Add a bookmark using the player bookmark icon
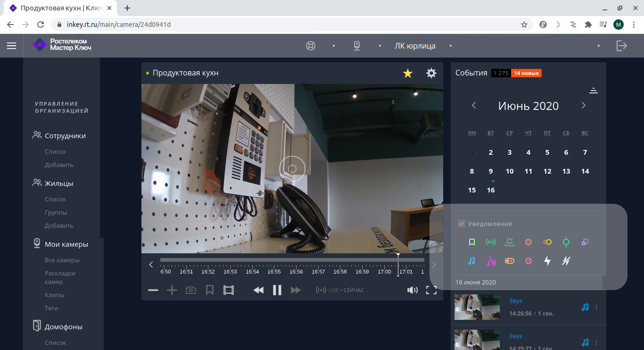This screenshot has height=350, width=644. [x=210, y=290]
